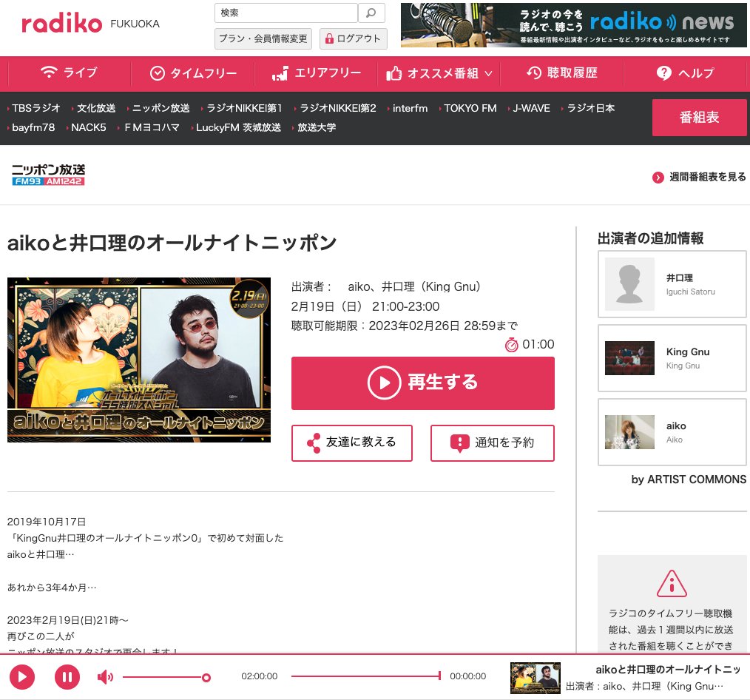Enable 通知を予約 for this program
The image size is (750, 700).
(492, 443)
